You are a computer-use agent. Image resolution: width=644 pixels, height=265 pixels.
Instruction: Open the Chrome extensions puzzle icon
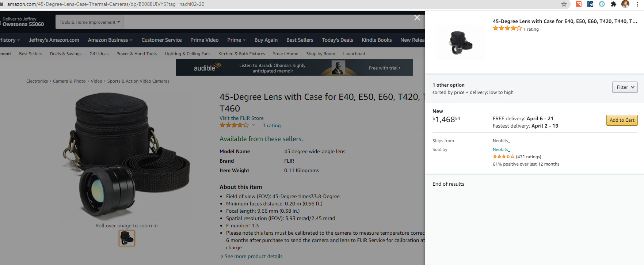pos(614,4)
